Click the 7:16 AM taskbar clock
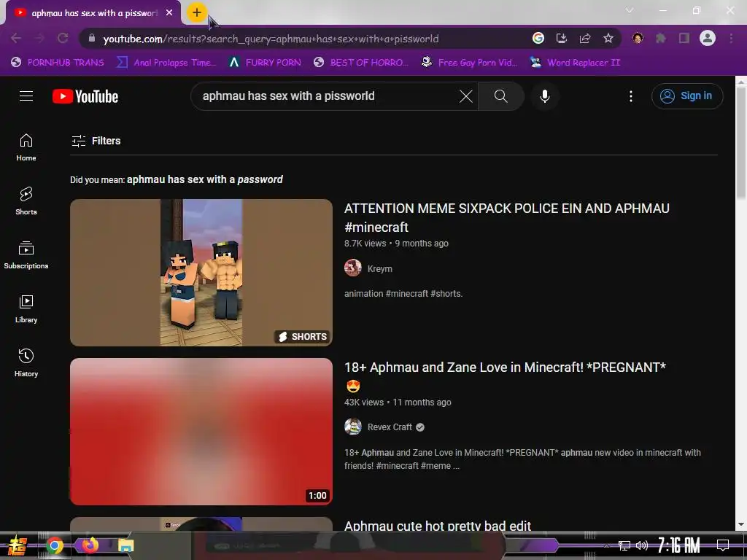The image size is (747, 560). tap(678, 545)
